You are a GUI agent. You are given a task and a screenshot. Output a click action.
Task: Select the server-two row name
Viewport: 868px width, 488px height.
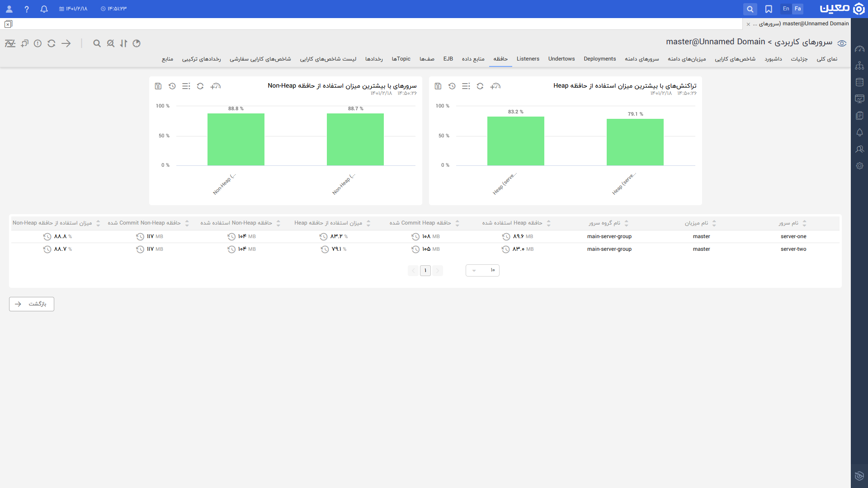793,249
